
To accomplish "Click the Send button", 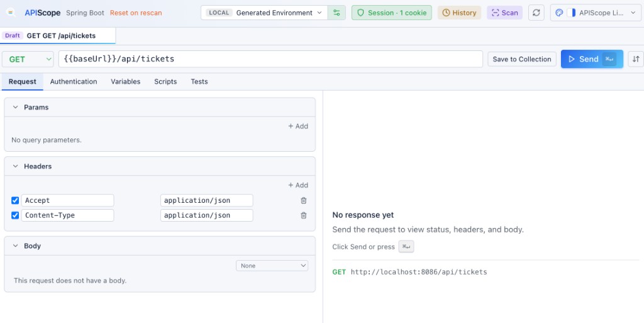I will 592,59.
